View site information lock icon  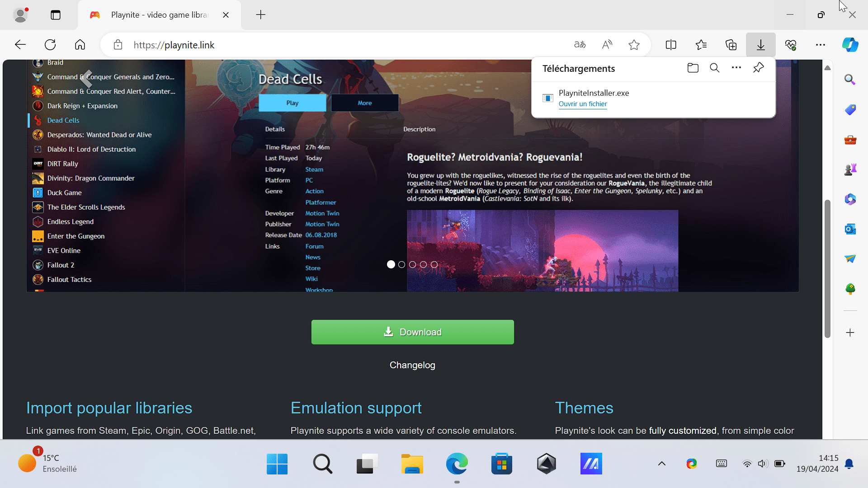118,45
